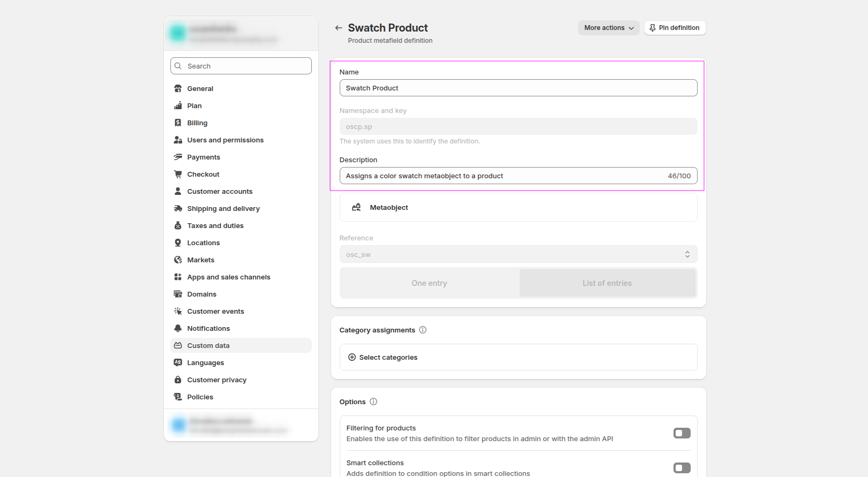Click the Metaobject type icon
Viewport: 868px width, 477px height.
click(x=356, y=207)
